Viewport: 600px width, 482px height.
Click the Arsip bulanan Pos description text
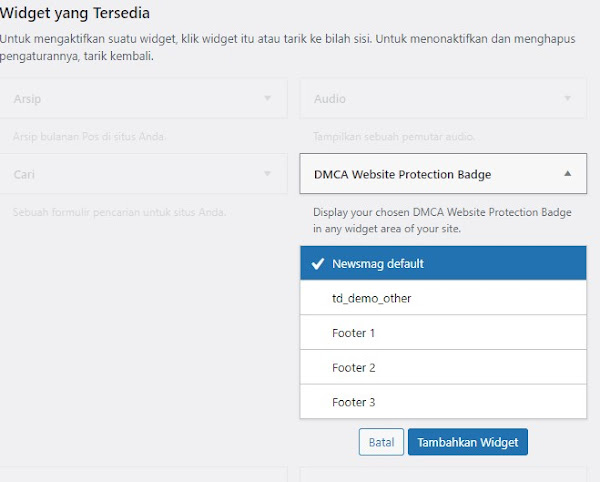coord(90,136)
